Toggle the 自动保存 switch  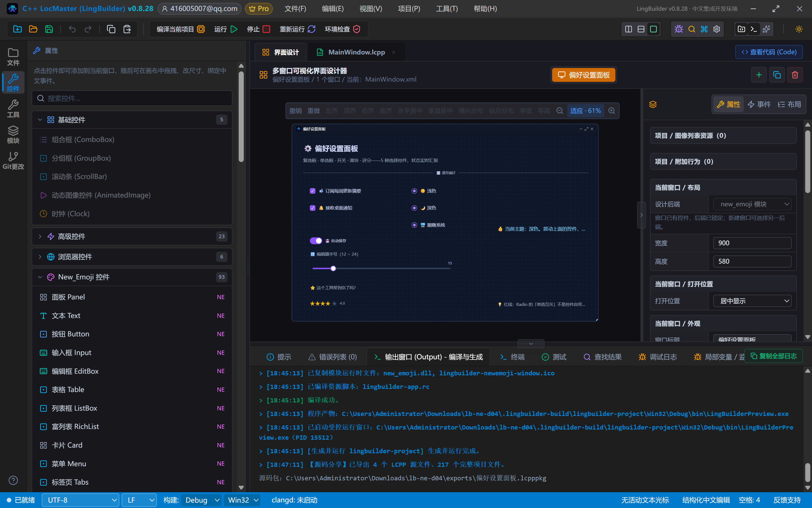316,240
